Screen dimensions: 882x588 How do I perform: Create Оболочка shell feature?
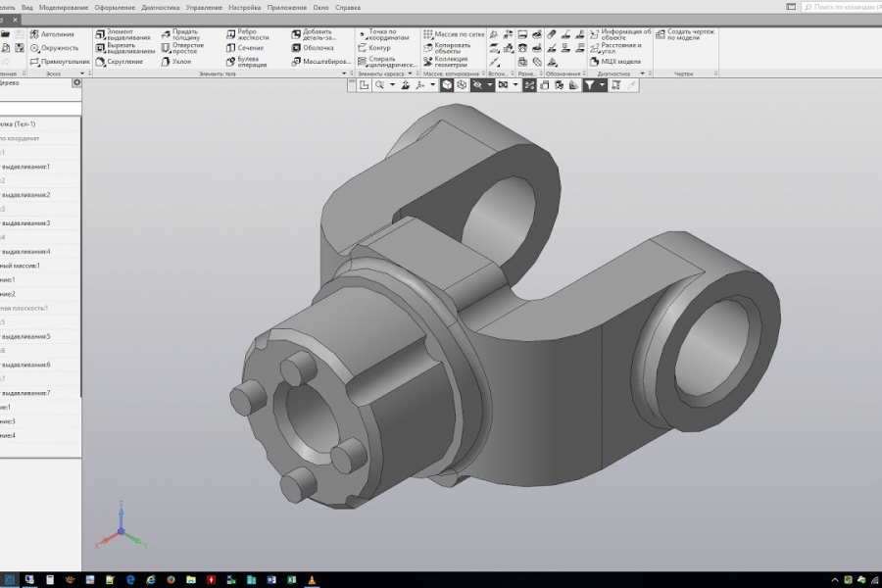[x=313, y=48]
